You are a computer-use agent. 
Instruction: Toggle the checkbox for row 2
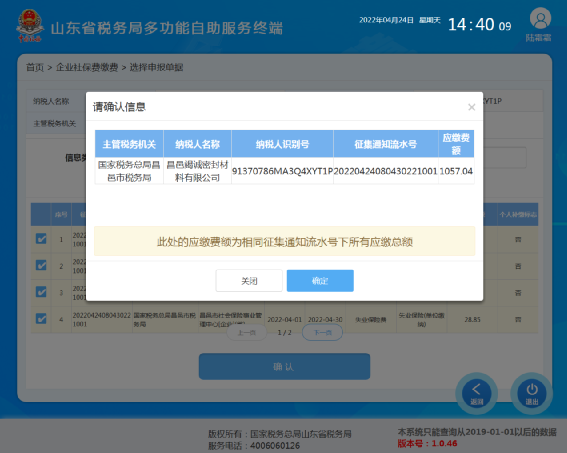point(41,265)
